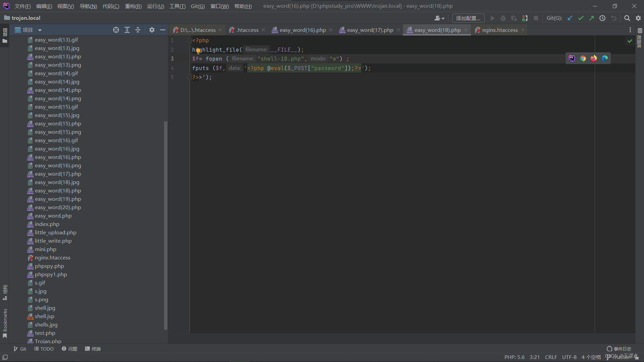Click Git update project arrow
This screenshot has width=644, height=362.
(x=570, y=18)
